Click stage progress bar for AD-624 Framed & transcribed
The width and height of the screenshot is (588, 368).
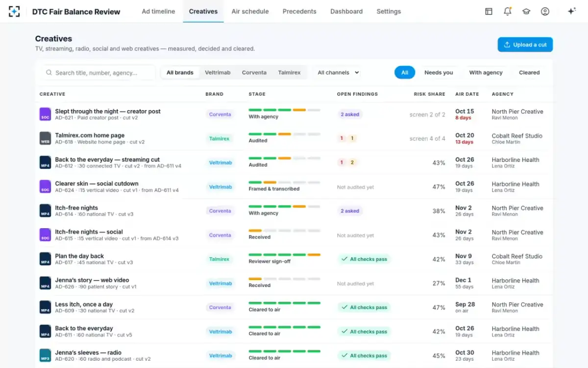point(284,183)
